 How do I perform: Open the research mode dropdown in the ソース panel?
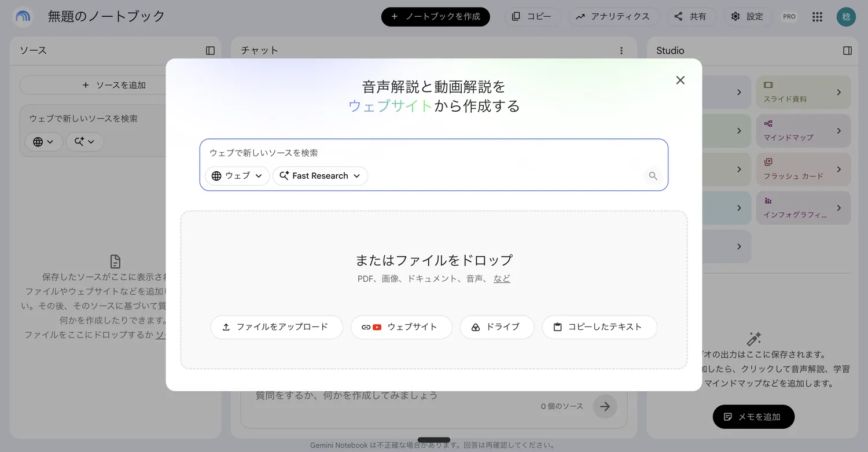click(84, 142)
